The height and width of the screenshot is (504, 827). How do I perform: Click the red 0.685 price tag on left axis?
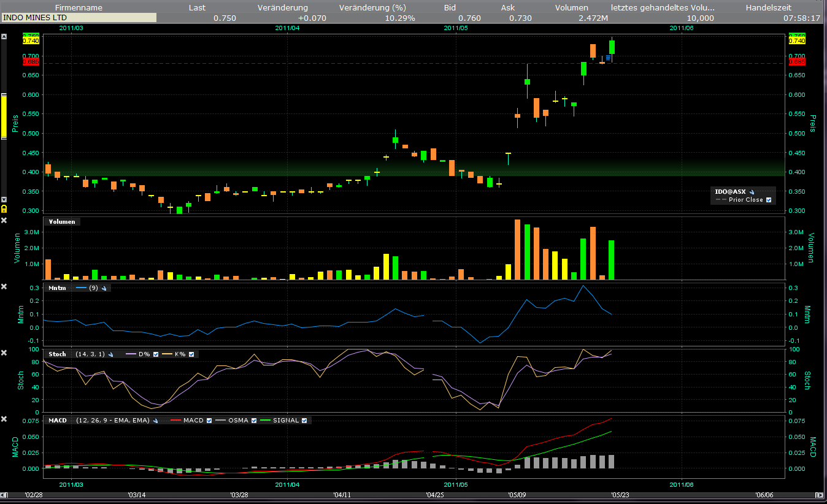[31, 62]
